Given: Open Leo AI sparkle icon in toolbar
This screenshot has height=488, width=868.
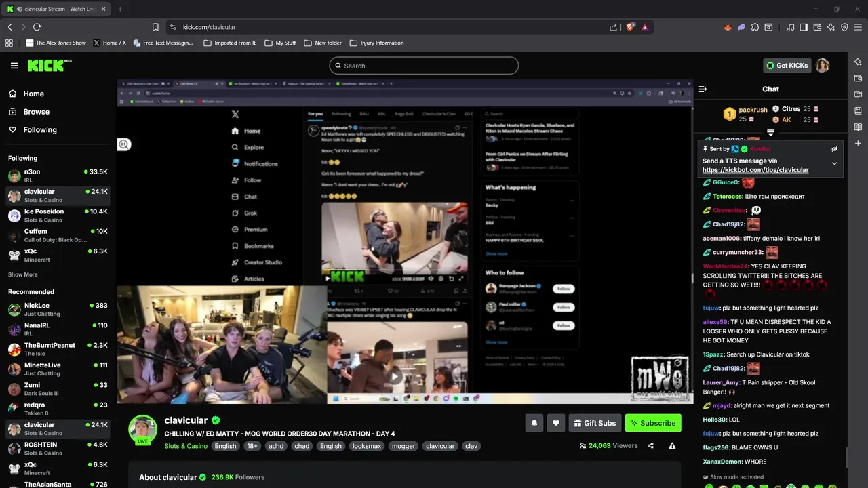Looking at the screenshot, I should tap(831, 27).
